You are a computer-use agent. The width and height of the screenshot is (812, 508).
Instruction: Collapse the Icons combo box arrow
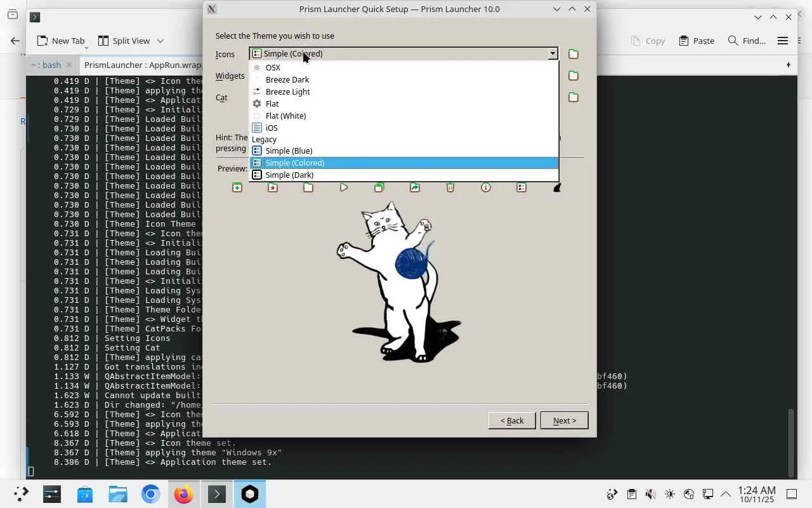click(553, 54)
